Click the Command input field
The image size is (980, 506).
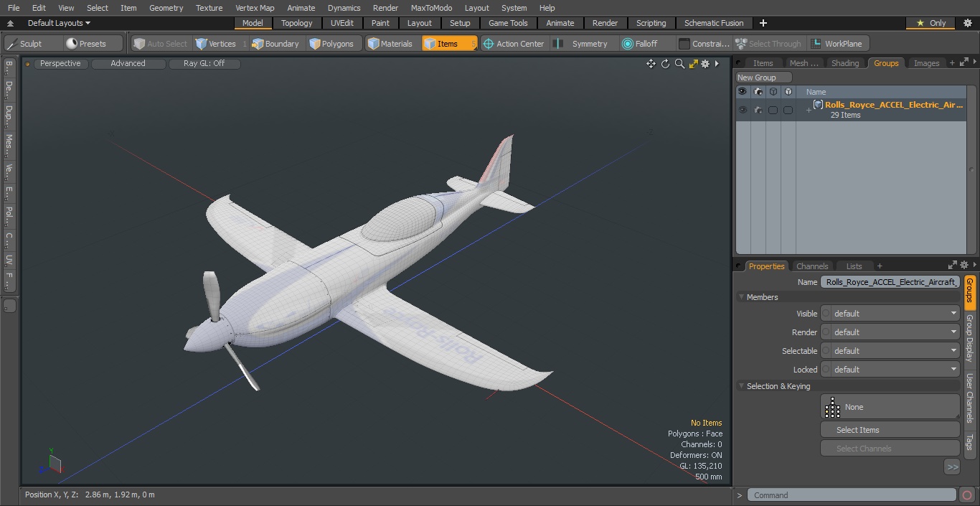click(x=852, y=495)
